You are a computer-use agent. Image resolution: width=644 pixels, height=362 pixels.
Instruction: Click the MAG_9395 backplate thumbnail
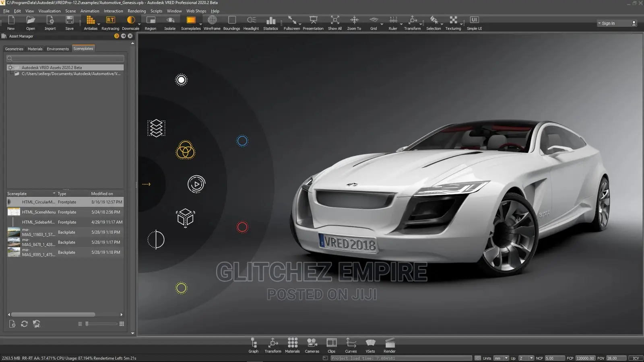click(x=14, y=252)
